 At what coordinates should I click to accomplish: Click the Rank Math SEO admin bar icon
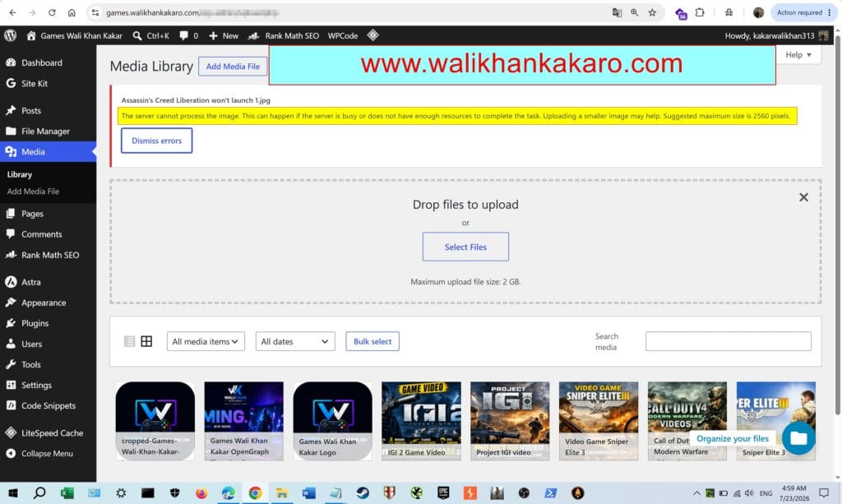(x=253, y=35)
